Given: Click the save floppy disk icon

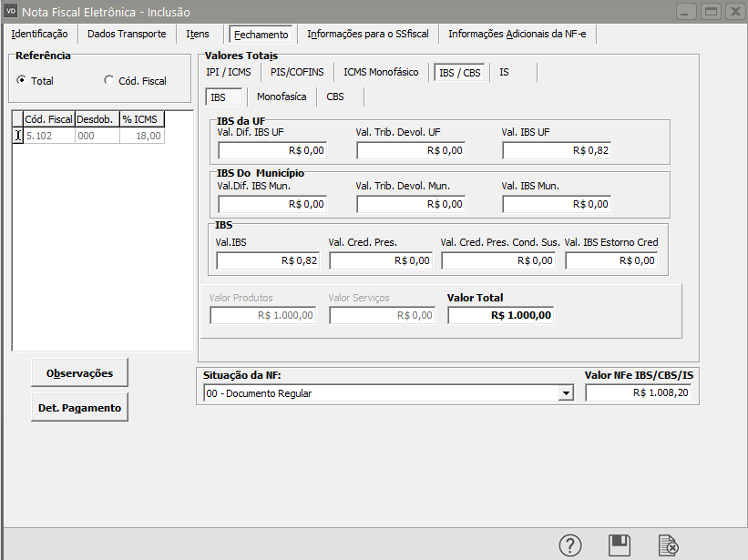Looking at the screenshot, I should [620, 545].
